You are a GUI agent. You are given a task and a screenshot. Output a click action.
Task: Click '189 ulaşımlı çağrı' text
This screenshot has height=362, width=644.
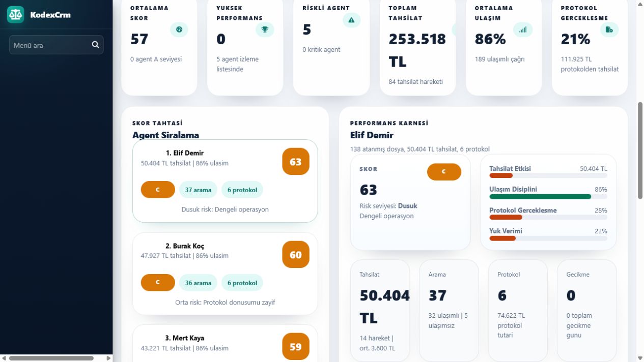pyautogui.click(x=499, y=59)
